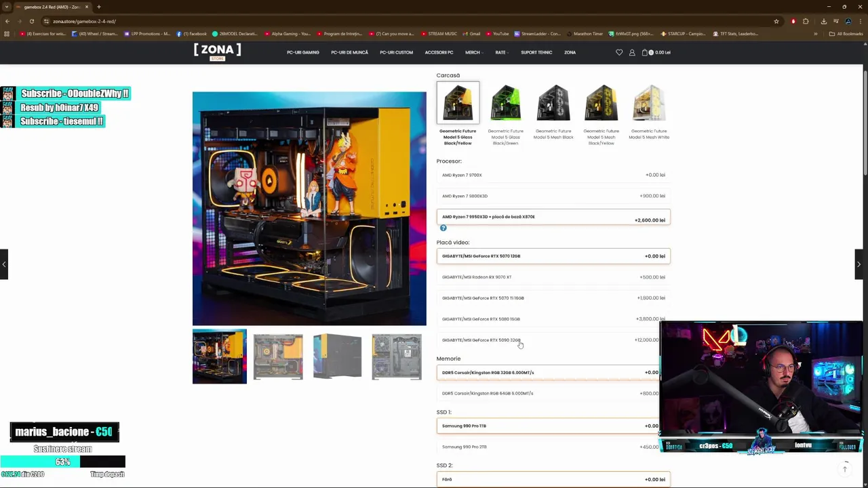Open the tab search dropdown arrow
Viewport: 868px width, 488px height.
tap(7, 7)
